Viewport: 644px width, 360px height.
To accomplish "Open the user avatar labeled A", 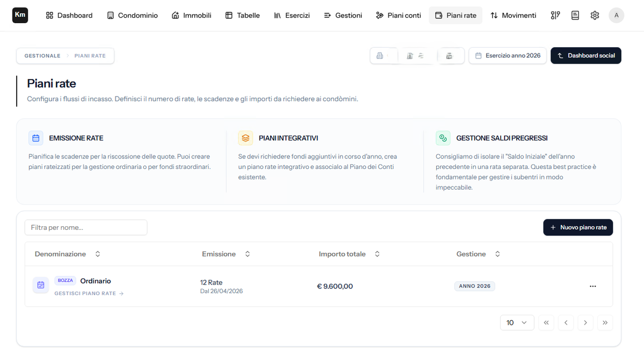I will [616, 16].
